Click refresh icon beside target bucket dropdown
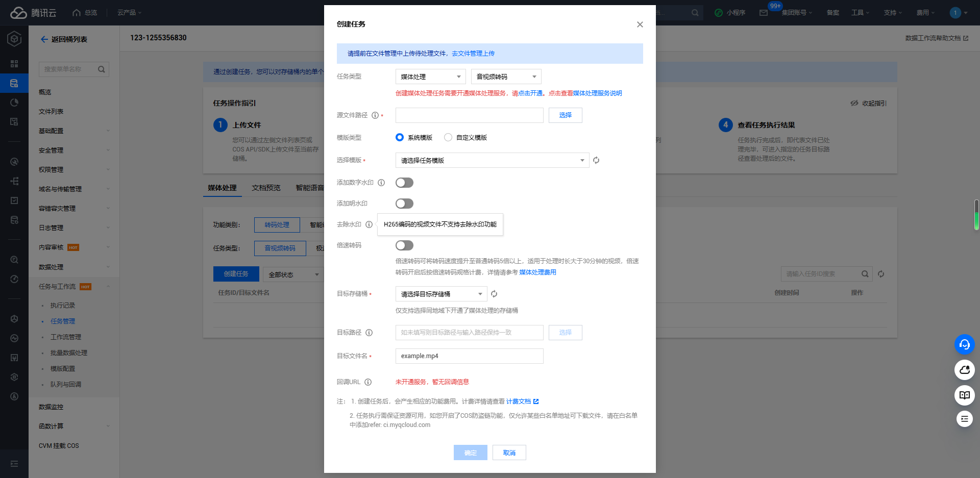Screen dimensions: 980x478 tap(494, 294)
